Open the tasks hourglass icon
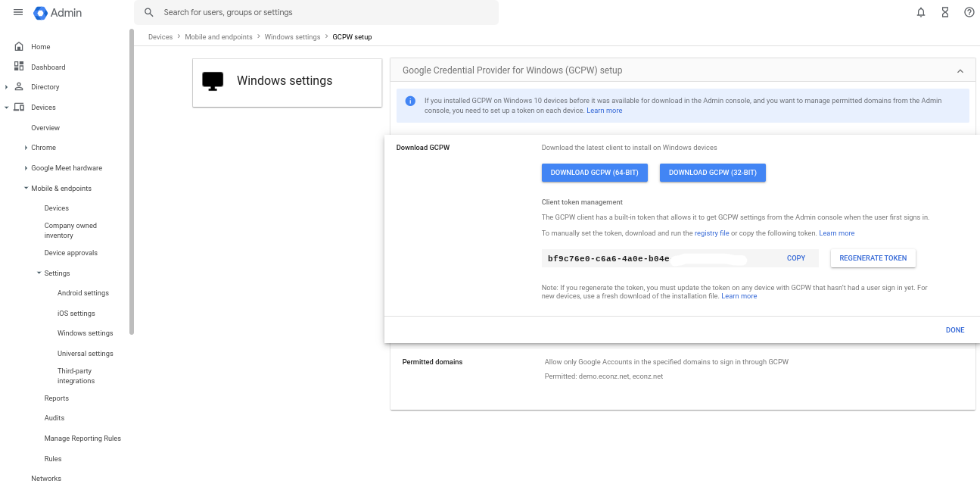The image size is (980, 487). 945,13
